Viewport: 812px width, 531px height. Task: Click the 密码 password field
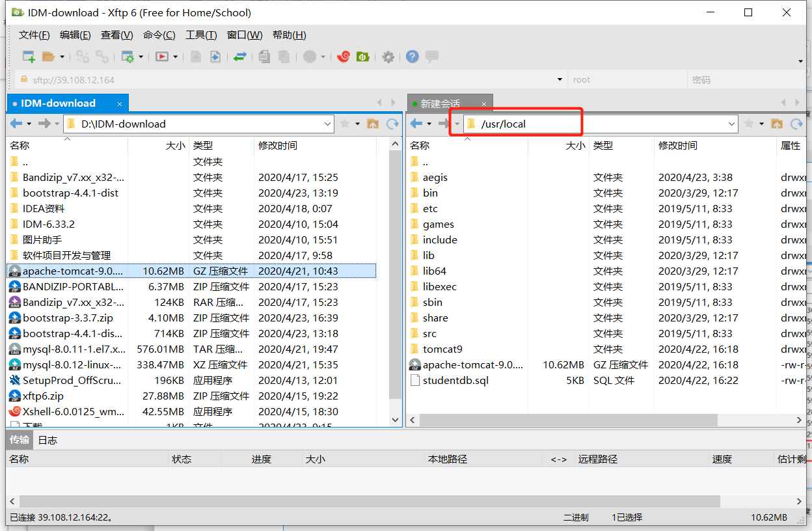point(746,80)
